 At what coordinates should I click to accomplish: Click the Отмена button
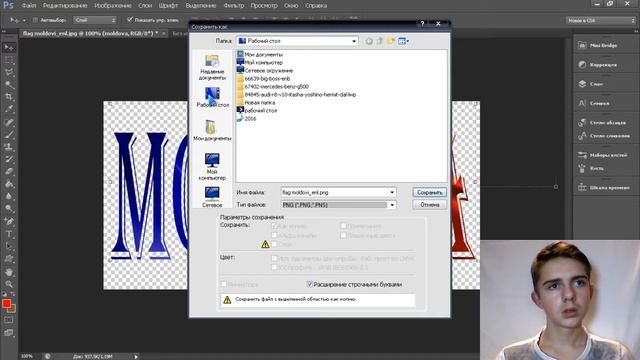[x=429, y=205]
